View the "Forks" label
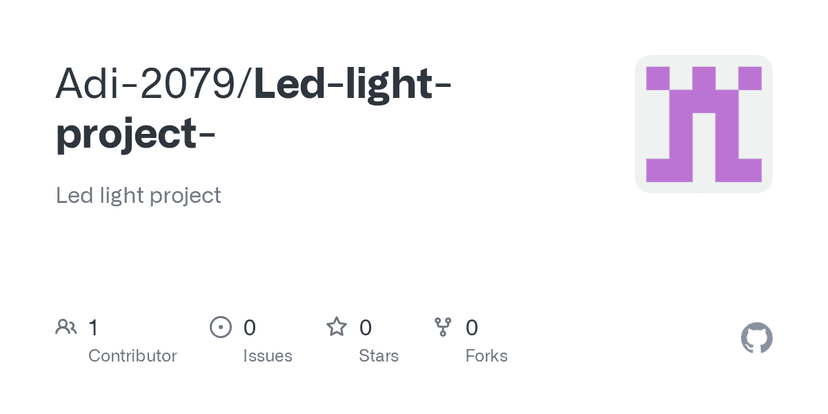The image size is (828, 414). (486, 356)
